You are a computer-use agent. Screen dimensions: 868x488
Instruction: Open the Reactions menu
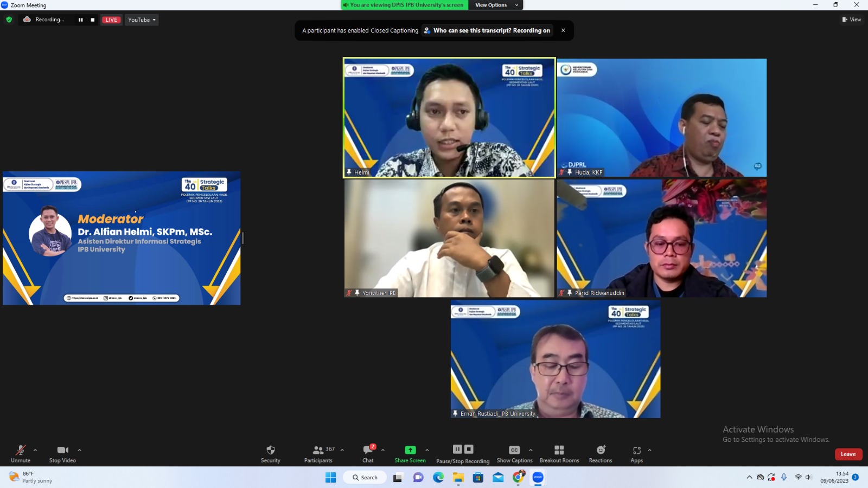click(x=601, y=450)
